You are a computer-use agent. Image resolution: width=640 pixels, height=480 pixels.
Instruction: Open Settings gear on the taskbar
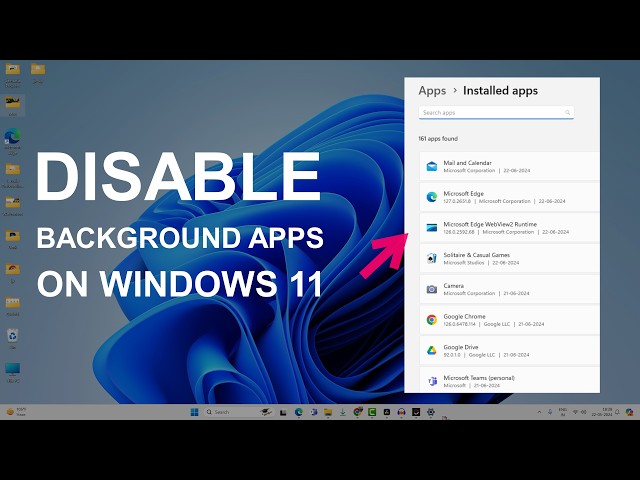pyautogui.click(x=431, y=412)
